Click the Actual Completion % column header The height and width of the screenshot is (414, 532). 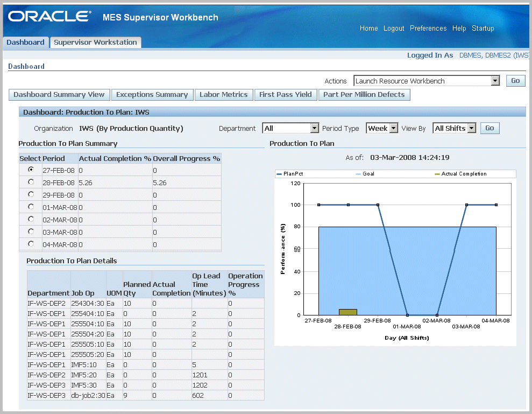(x=115, y=159)
